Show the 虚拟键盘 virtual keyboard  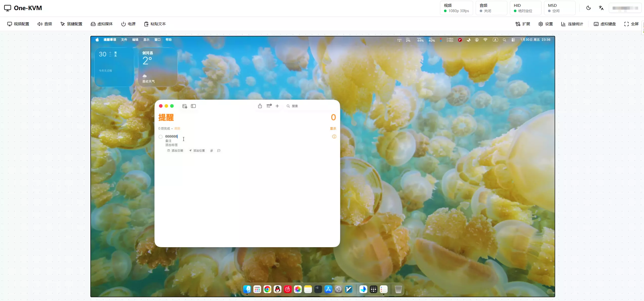click(x=605, y=24)
